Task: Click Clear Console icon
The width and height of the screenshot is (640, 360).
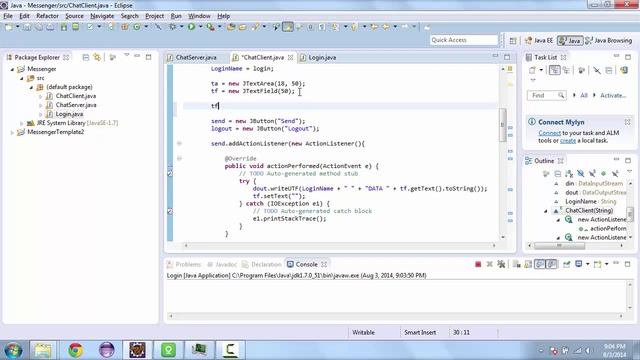Action: pos(517,264)
